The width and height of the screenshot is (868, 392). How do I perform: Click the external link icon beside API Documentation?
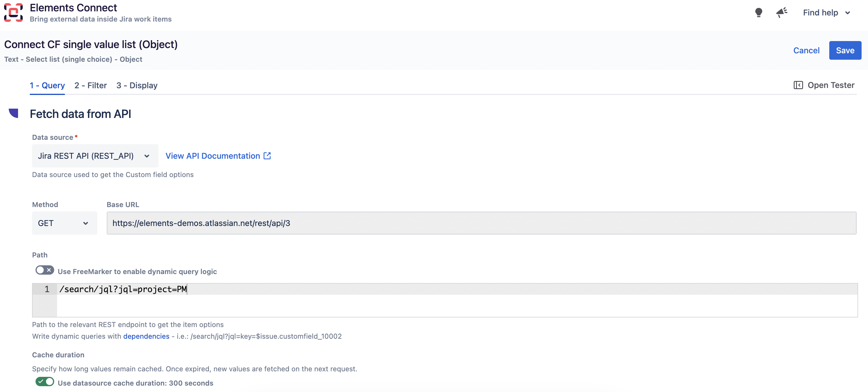[x=267, y=156]
